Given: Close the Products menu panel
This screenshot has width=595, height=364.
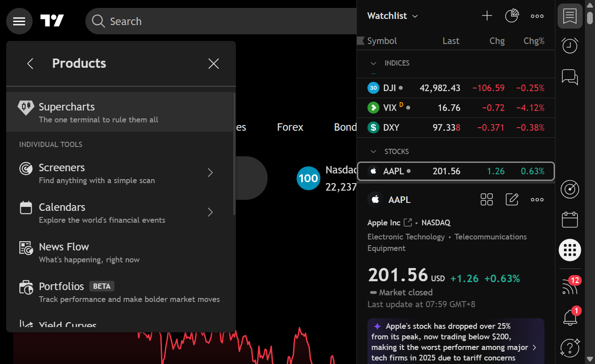Looking at the screenshot, I should (x=213, y=63).
